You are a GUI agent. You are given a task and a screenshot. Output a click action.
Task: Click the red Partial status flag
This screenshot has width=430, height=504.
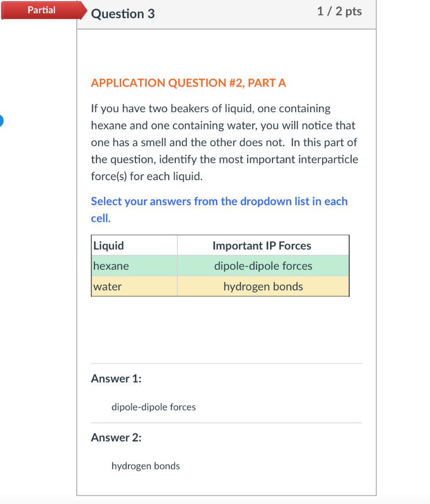[x=43, y=10]
